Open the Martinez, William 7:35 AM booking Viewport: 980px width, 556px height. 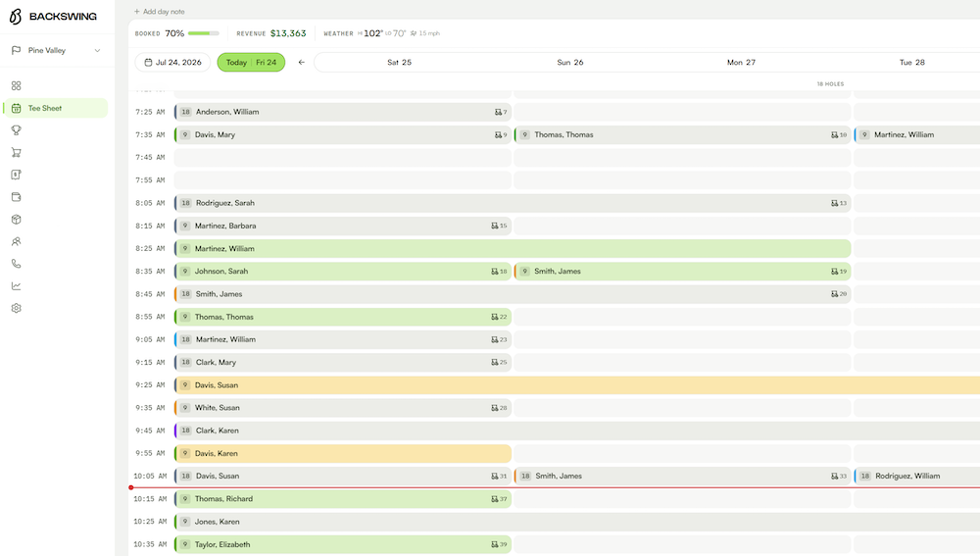pos(917,134)
